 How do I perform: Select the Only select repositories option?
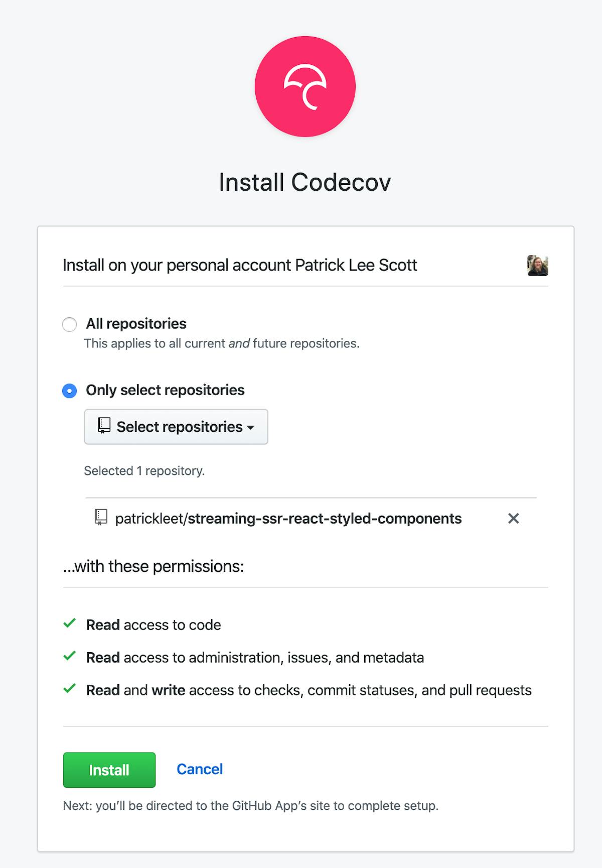(x=70, y=390)
